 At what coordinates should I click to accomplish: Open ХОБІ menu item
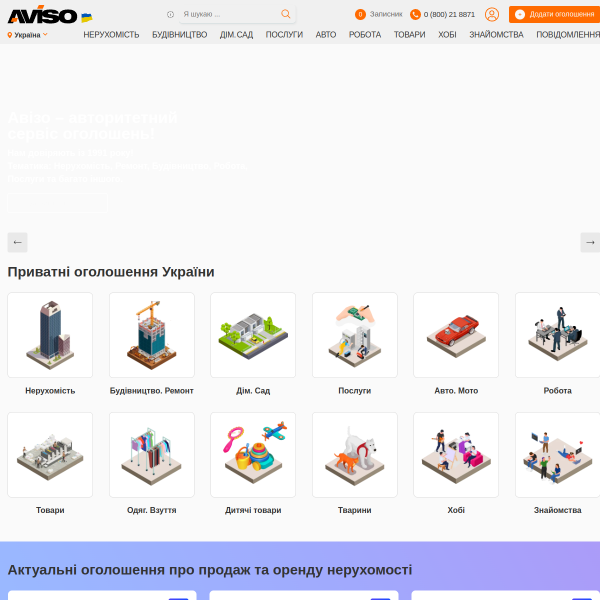tap(447, 35)
